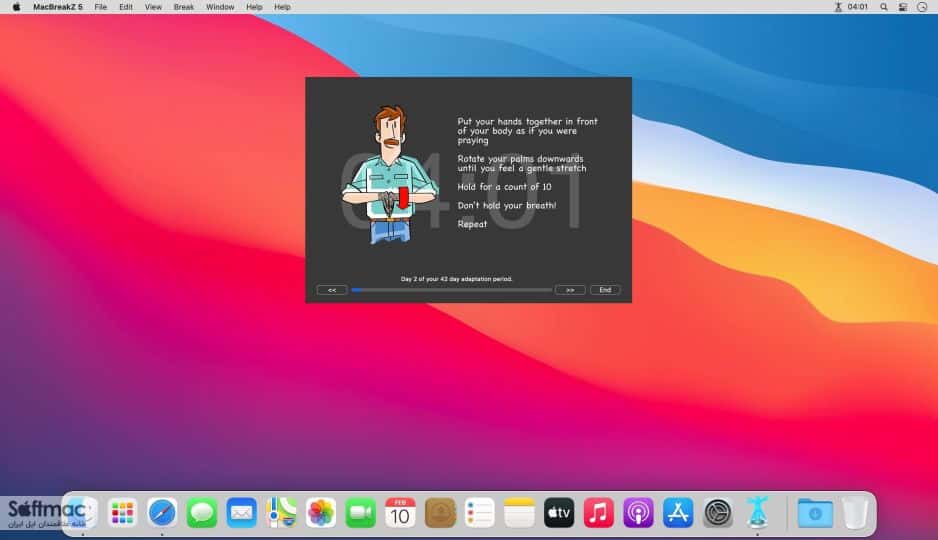Click the break progress bar
The image size is (938, 540).
coord(452,290)
